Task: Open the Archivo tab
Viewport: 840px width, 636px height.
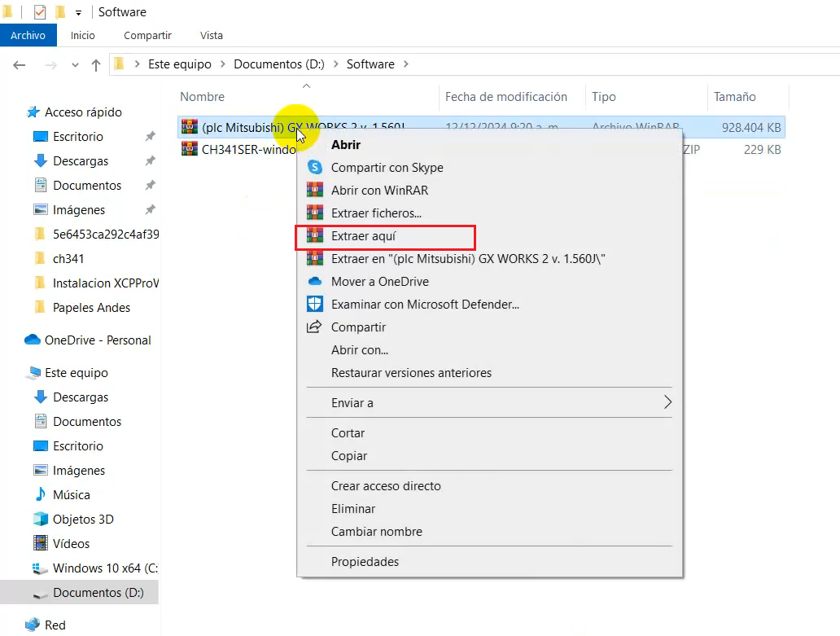Action: pyautogui.click(x=28, y=35)
